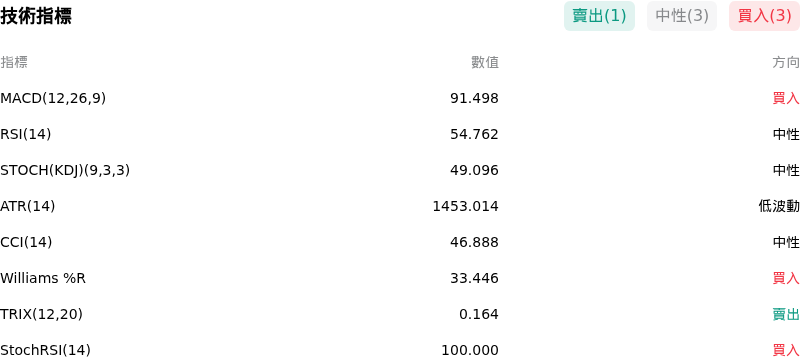
Task: Open the CCI(14) indicator row
Action: pos(400,242)
